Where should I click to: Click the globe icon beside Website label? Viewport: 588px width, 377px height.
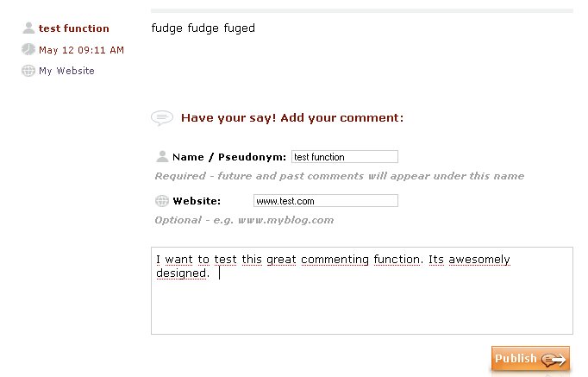(162, 201)
